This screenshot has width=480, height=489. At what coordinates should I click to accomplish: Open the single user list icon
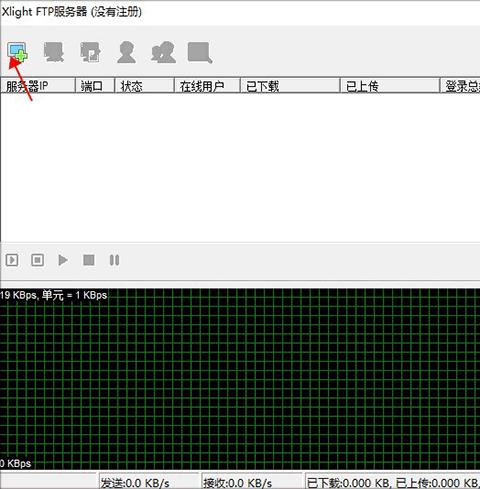[x=127, y=52]
